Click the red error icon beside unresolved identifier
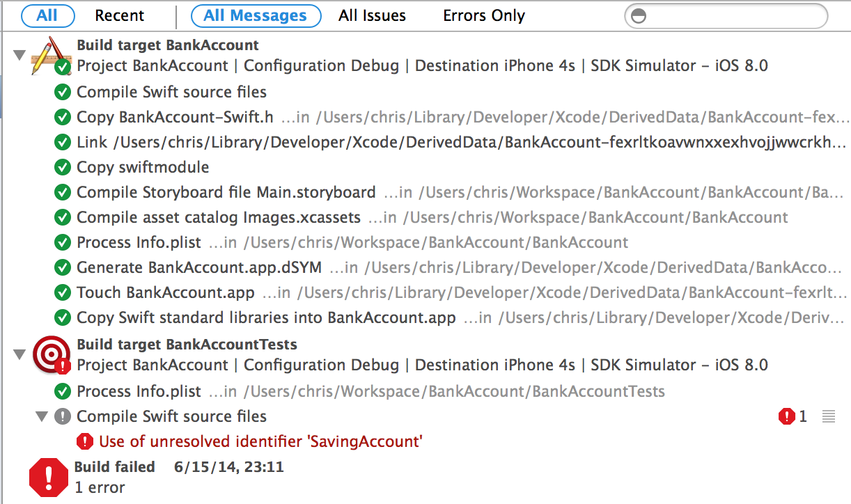Image resolution: width=851 pixels, height=504 pixels. [x=85, y=441]
